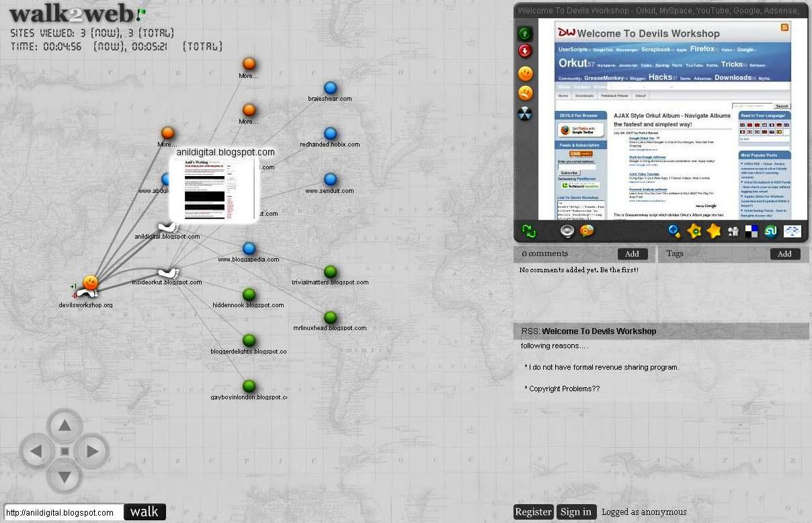
Task: Click the blue magnifier zoom icon
Action: [x=674, y=231]
